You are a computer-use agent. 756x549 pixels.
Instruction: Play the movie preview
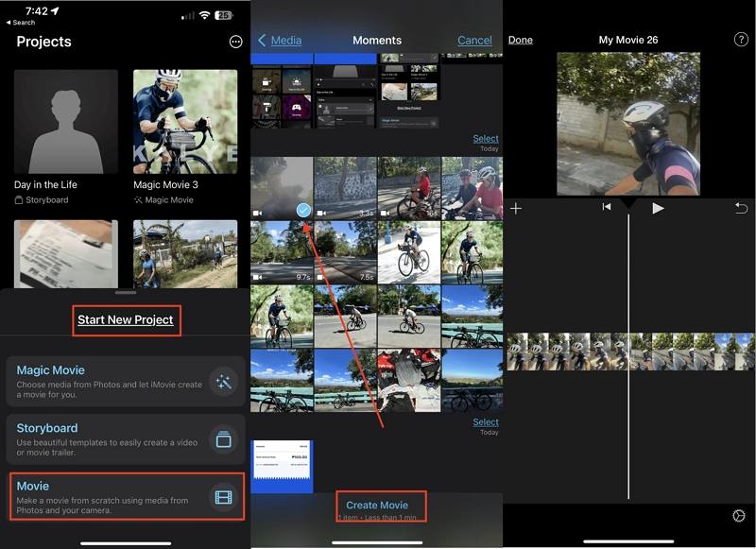tap(658, 208)
